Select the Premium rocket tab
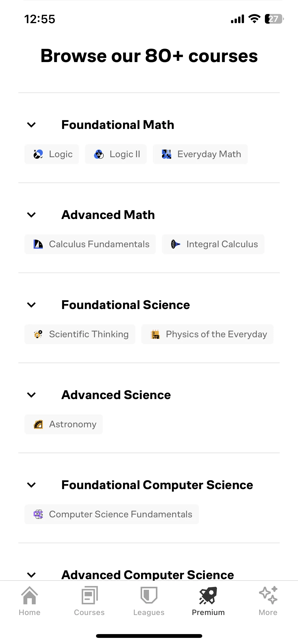Viewport: 298px width, 644px height. click(x=208, y=601)
